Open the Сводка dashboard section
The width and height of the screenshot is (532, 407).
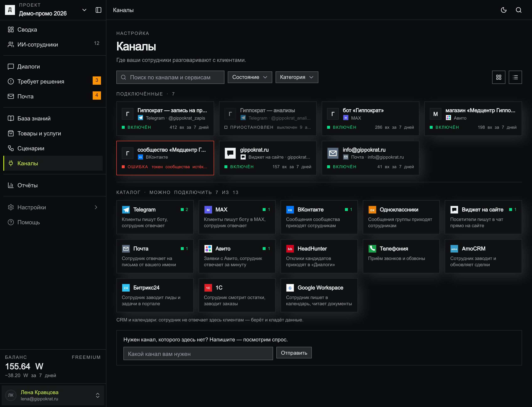tap(53, 29)
